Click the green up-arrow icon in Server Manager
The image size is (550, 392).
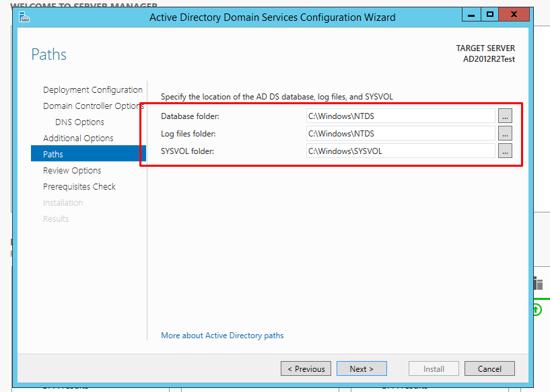pyautogui.click(x=537, y=310)
